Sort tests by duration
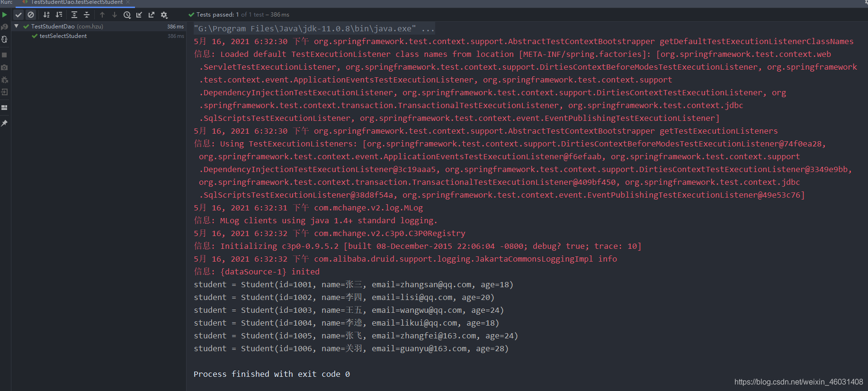The width and height of the screenshot is (868, 391). (x=59, y=15)
